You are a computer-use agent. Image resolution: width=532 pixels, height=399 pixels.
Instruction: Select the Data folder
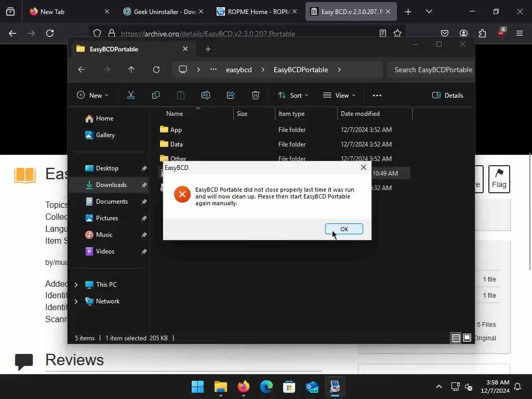(171, 144)
